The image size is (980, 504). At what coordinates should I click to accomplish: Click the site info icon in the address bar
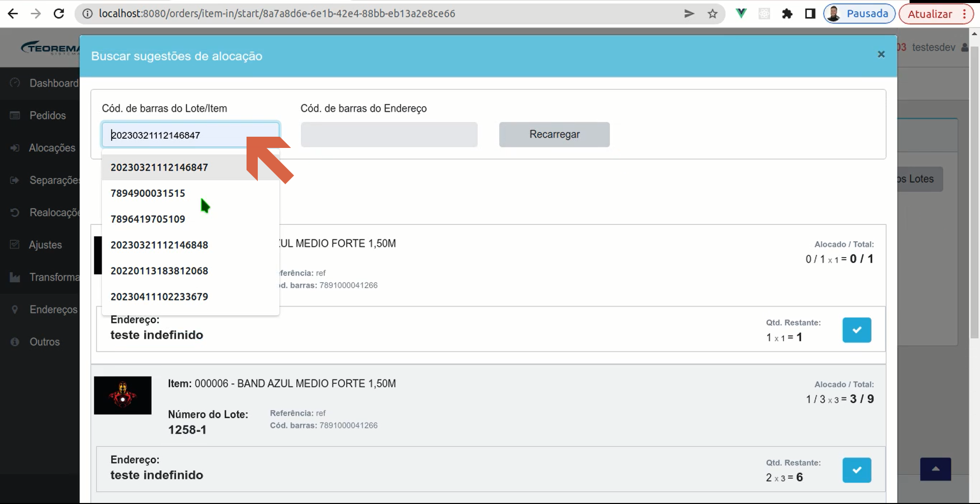click(x=88, y=14)
